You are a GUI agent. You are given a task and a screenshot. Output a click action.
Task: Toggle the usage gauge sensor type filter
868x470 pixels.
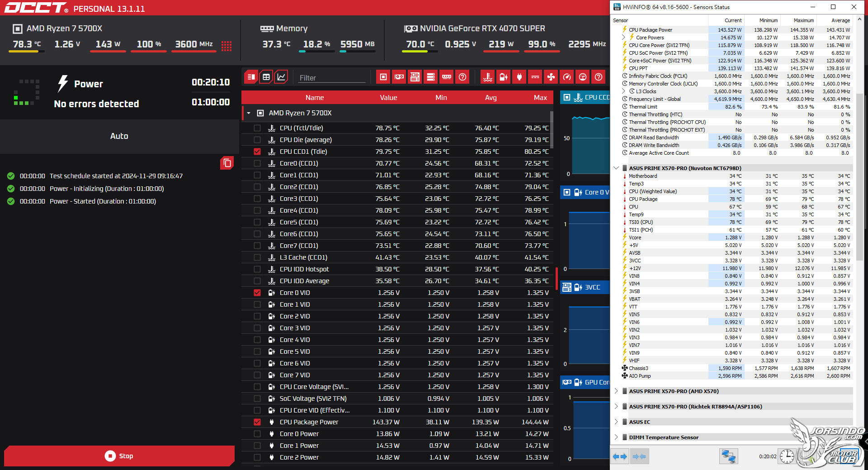(x=583, y=77)
